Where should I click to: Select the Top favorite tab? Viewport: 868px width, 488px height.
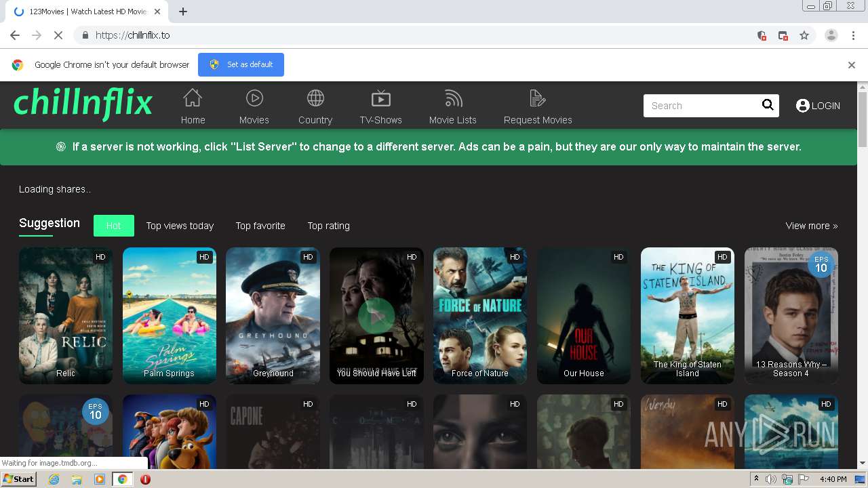(260, 226)
